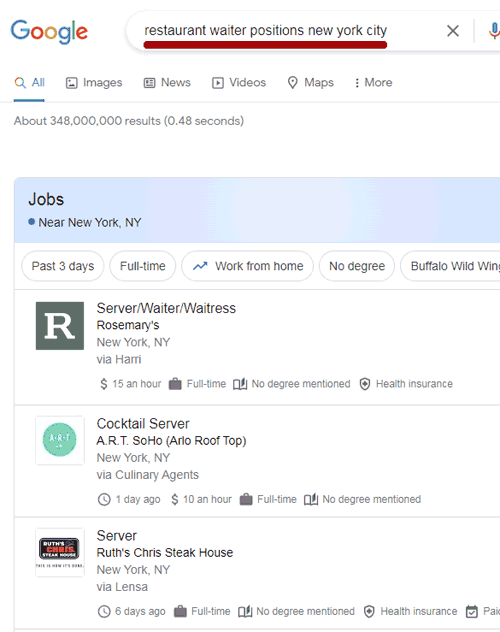Screen dimensions: 500x632
Task: Filter jobs by Past 3 days
Action: pyautogui.click(x=63, y=266)
